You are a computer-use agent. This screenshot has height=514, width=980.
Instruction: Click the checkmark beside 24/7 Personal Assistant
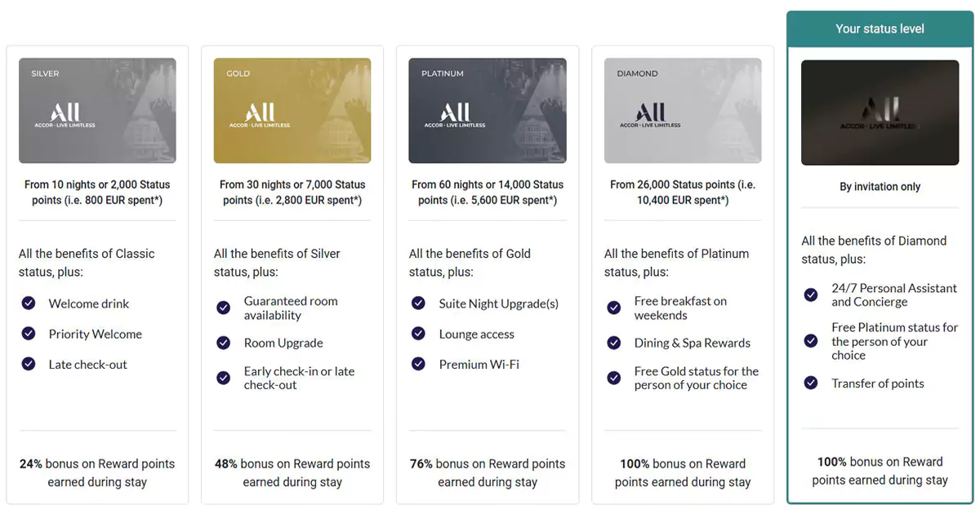[x=811, y=295]
